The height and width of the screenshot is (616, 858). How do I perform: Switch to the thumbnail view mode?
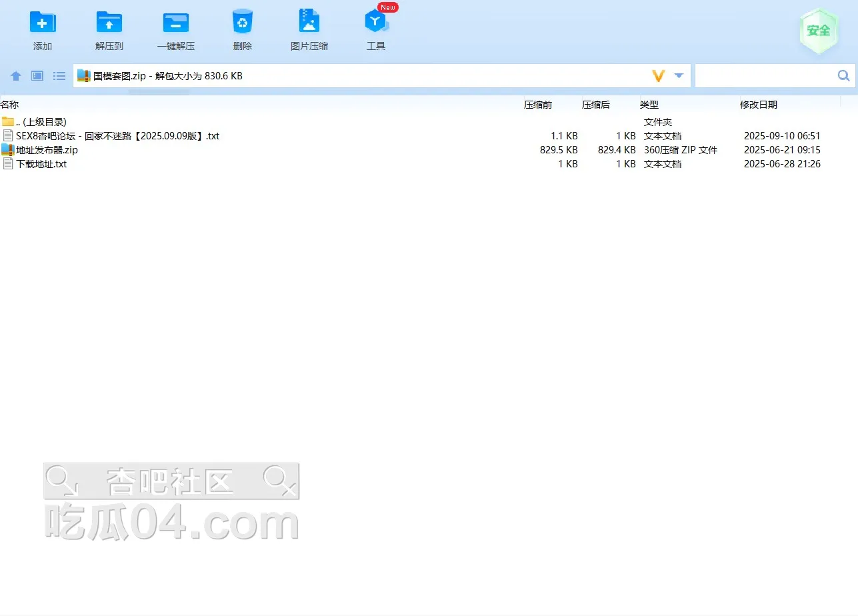click(x=37, y=76)
